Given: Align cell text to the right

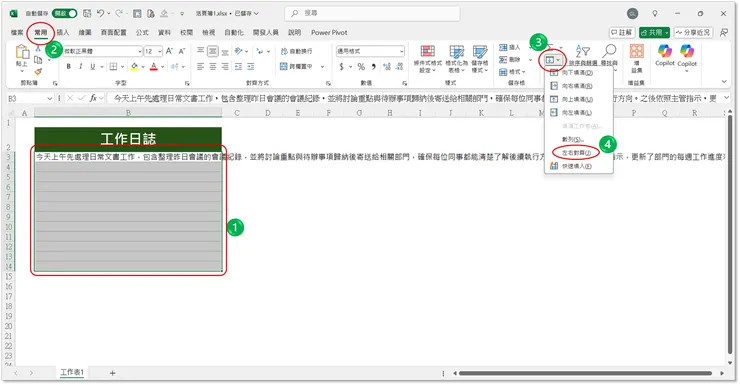Looking at the screenshot, I should pos(225,67).
